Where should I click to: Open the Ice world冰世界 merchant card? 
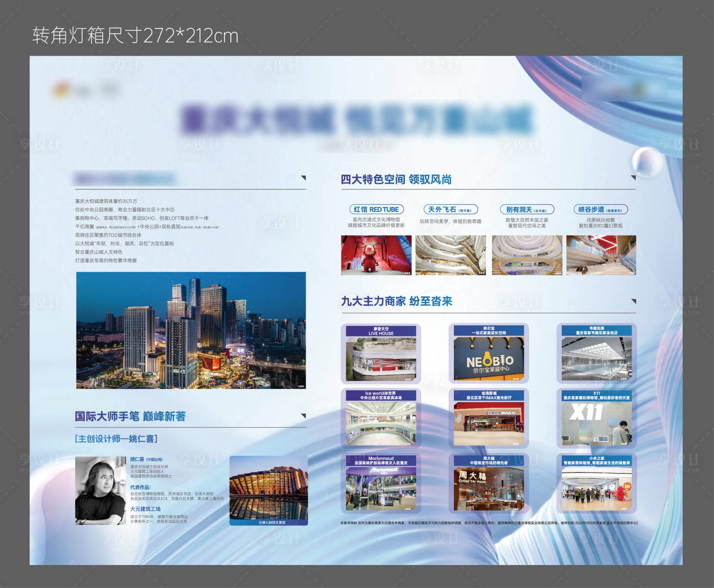[381, 418]
